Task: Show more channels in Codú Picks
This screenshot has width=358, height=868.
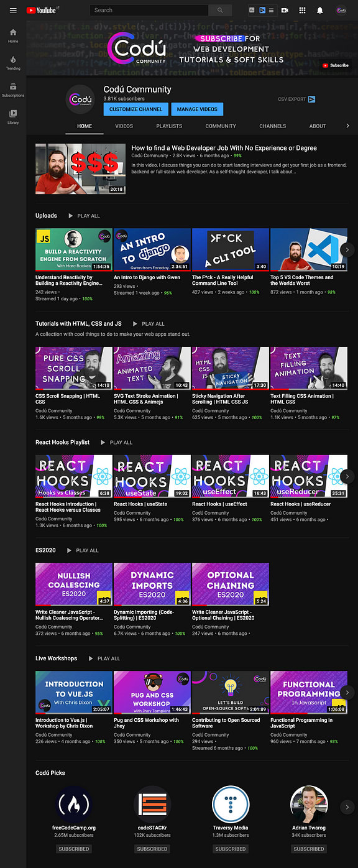Action: pos(347,807)
